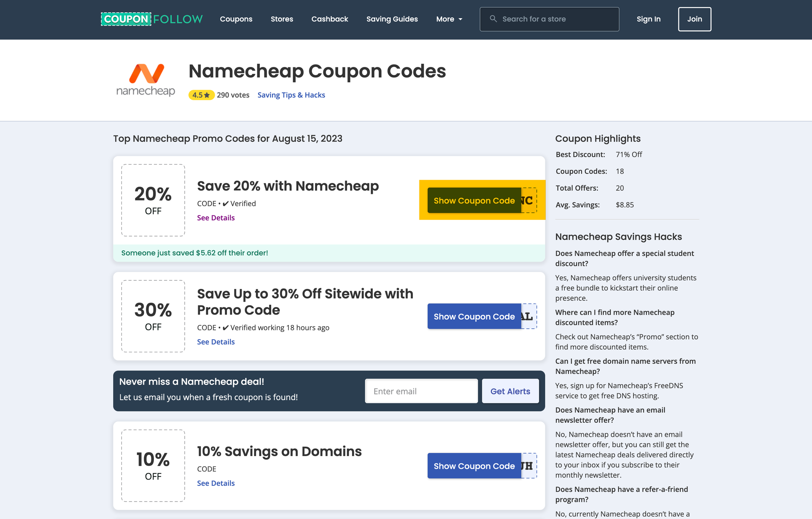Show coupon code for 10% domains offer
Image resolution: width=812 pixels, height=519 pixels.
pos(474,466)
